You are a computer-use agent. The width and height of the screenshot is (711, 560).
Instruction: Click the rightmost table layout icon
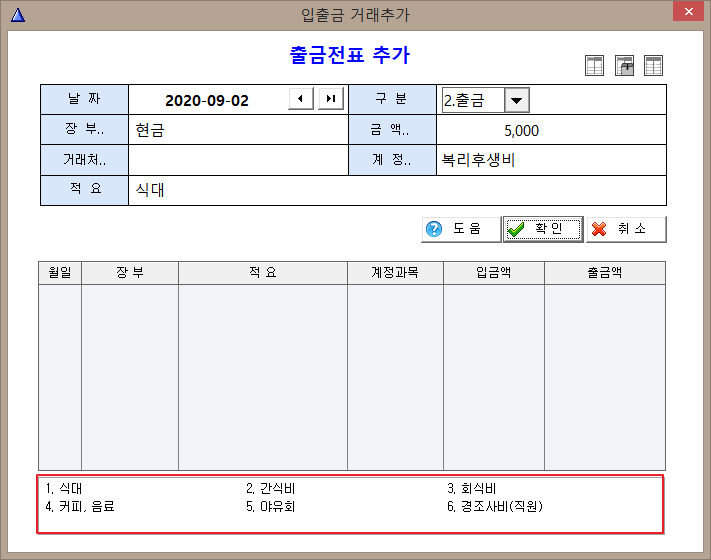pos(653,66)
